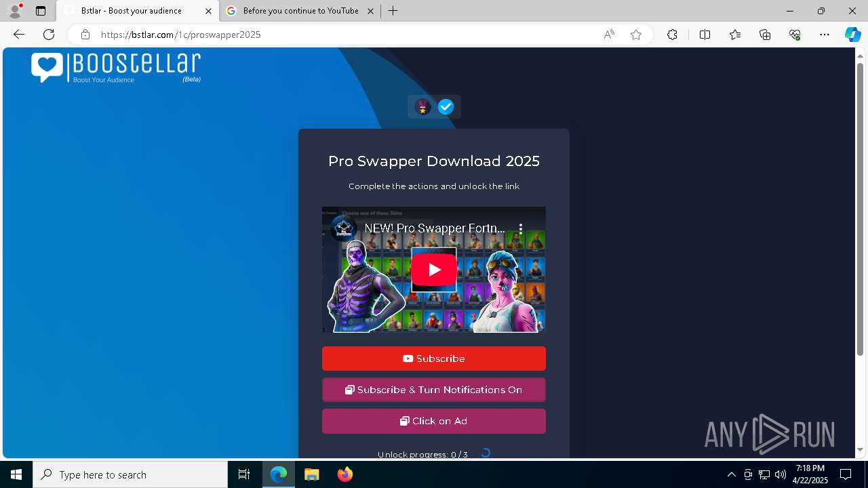The image size is (868, 488).
Task: Open the volume control tray icon
Action: click(x=781, y=474)
